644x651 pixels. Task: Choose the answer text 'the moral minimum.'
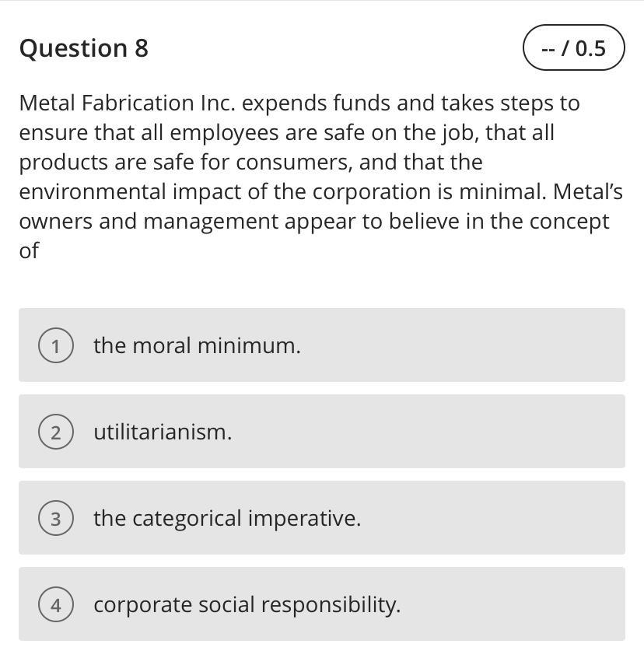point(197,345)
